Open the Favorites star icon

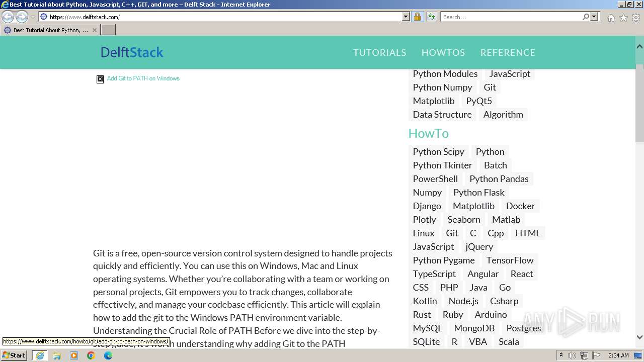[x=623, y=18]
